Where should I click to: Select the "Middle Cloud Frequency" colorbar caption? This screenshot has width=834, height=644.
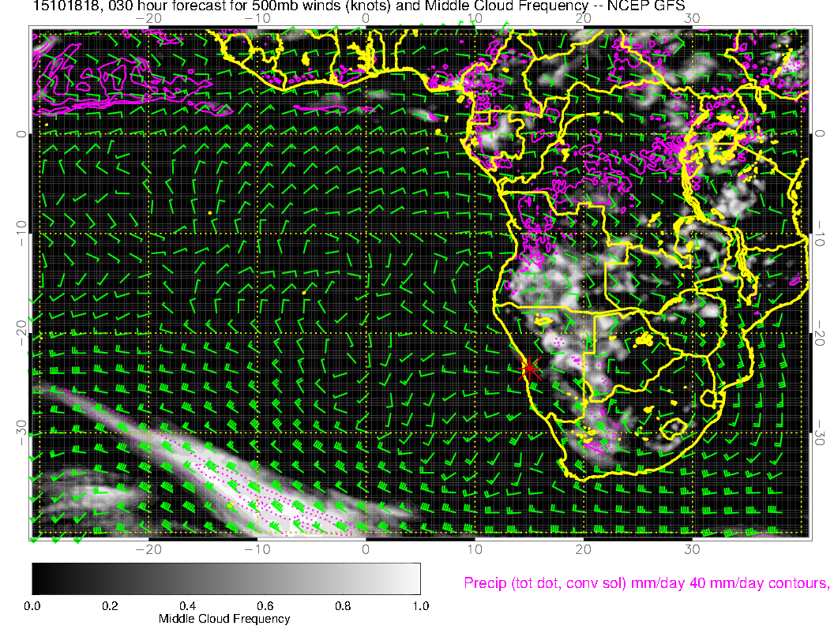[x=224, y=619]
